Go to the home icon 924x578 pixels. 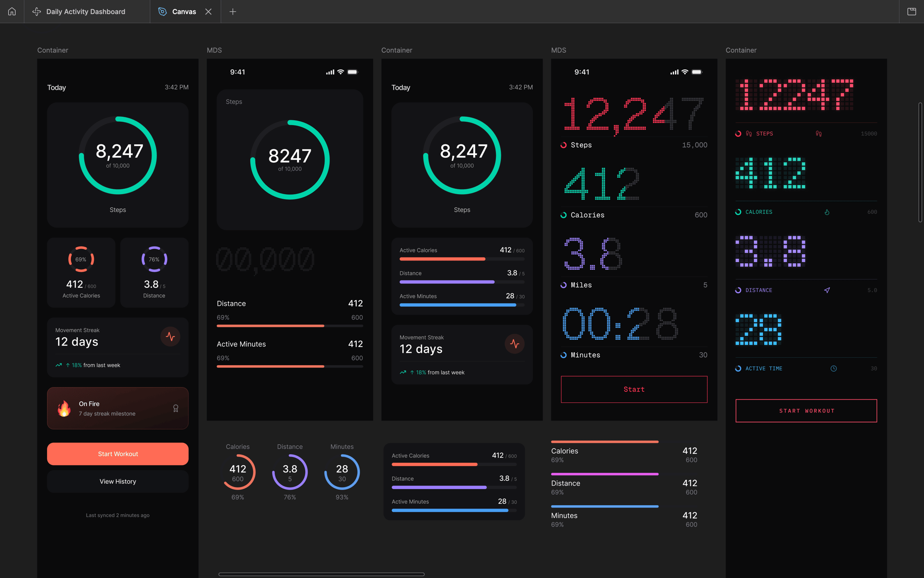point(12,12)
